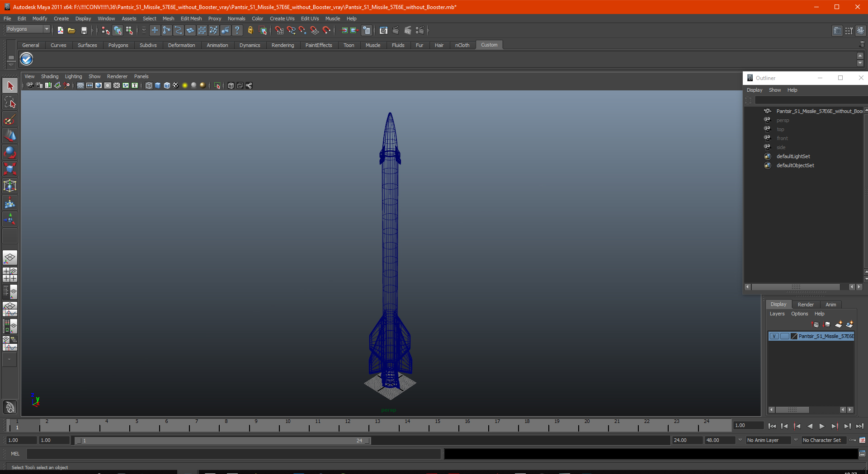
Task: Click the question mark selection mask icon
Action: pyautogui.click(x=237, y=30)
